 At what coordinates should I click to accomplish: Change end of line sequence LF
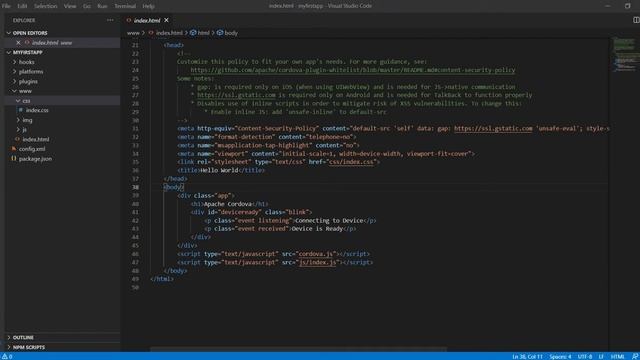tap(601, 356)
